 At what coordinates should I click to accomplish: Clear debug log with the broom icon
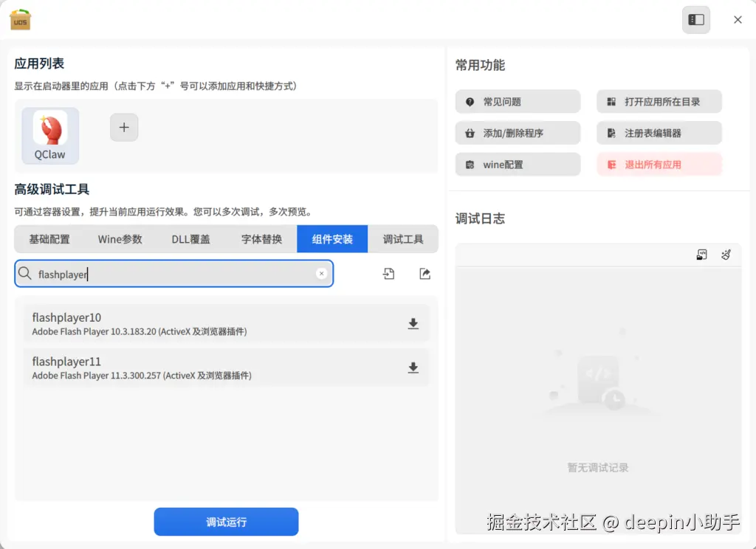point(726,255)
